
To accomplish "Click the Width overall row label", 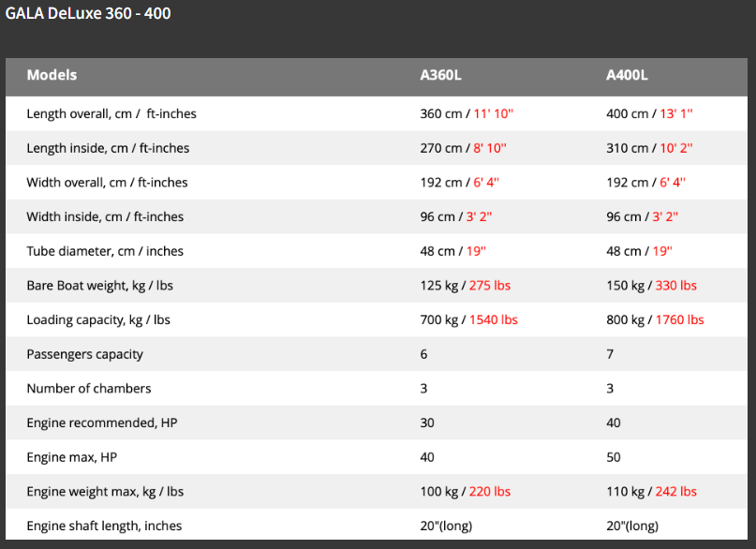I will pyautogui.click(x=107, y=182).
